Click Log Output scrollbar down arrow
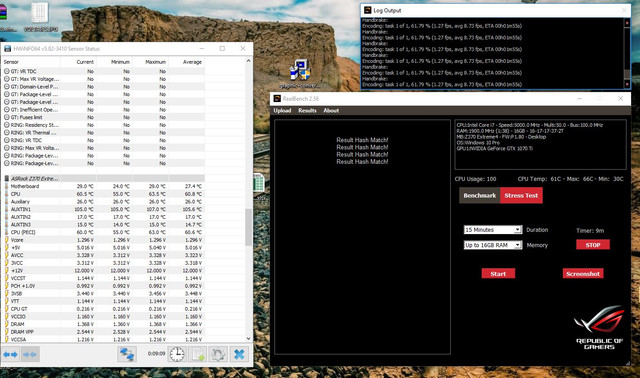The image size is (640, 378). (627, 84)
